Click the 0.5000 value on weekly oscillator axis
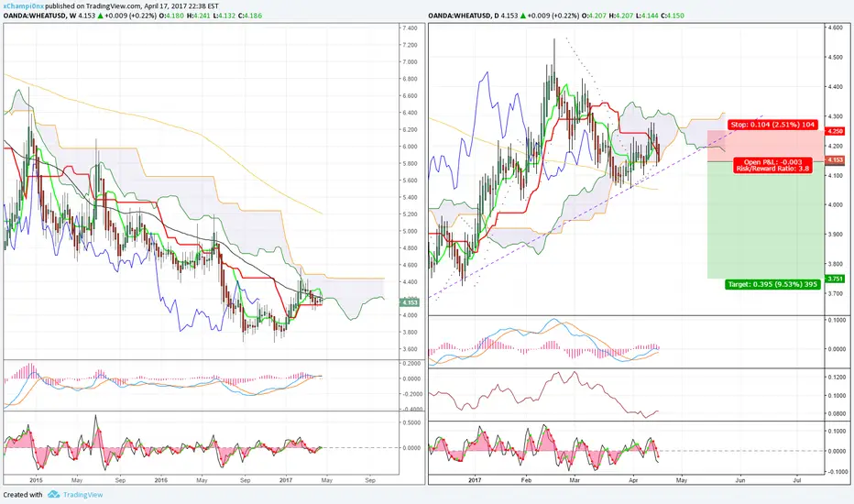Screen dimensions: 854x504 [x=411, y=422]
